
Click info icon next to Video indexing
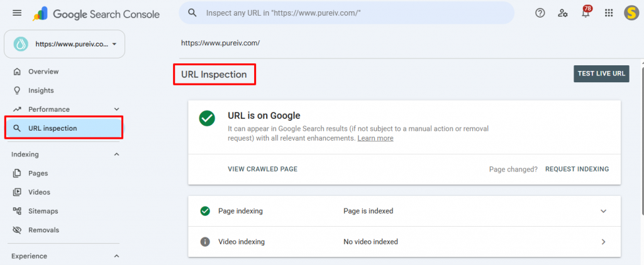click(x=205, y=242)
